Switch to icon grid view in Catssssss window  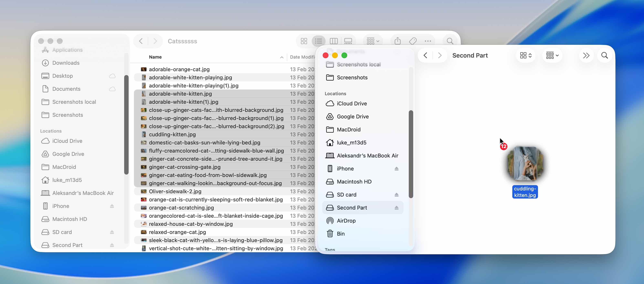(x=304, y=41)
